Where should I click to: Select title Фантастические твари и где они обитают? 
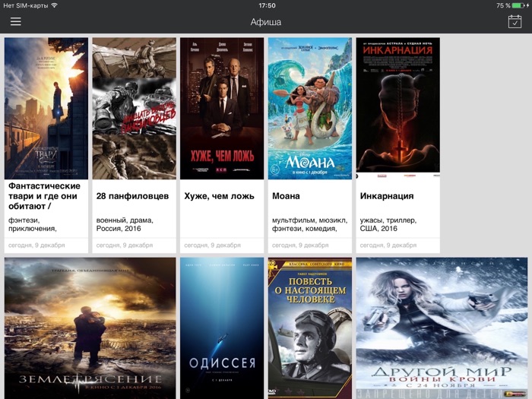44,196
